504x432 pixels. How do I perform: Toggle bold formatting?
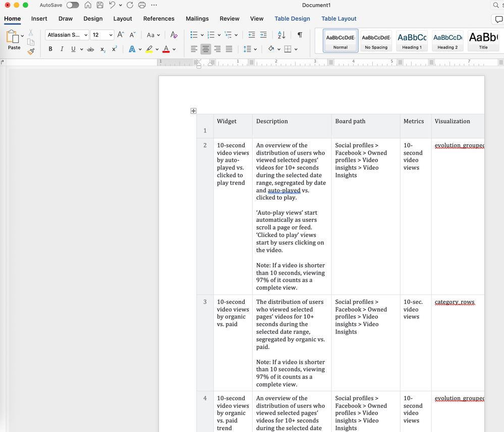pyautogui.click(x=50, y=49)
